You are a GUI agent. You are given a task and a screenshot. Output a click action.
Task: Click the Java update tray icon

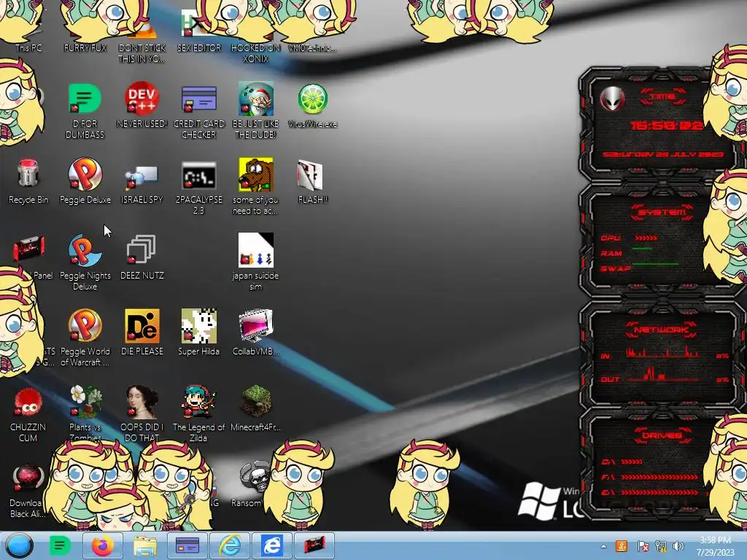coord(622,546)
